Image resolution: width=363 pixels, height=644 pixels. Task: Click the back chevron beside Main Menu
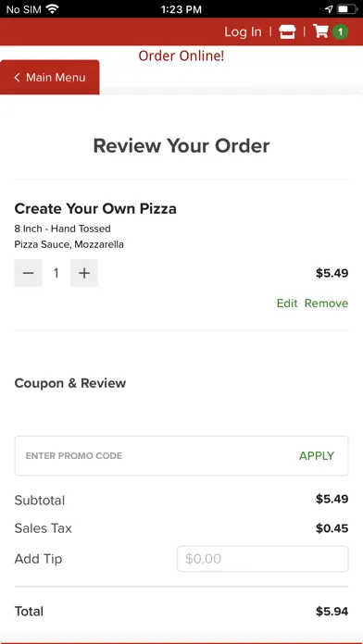17,77
